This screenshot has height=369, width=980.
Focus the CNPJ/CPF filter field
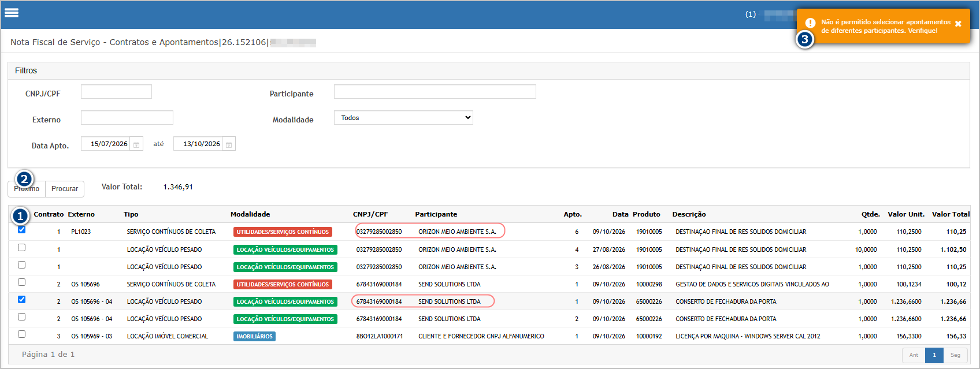click(x=116, y=92)
